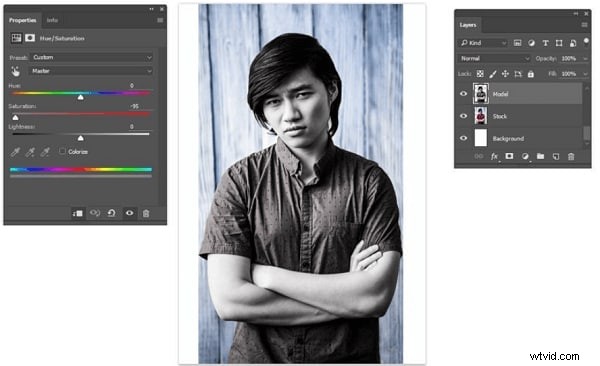The image size is (600, 366).
Task: Select the on-image targeted adjustment hand tool
Action: point(15,71)
